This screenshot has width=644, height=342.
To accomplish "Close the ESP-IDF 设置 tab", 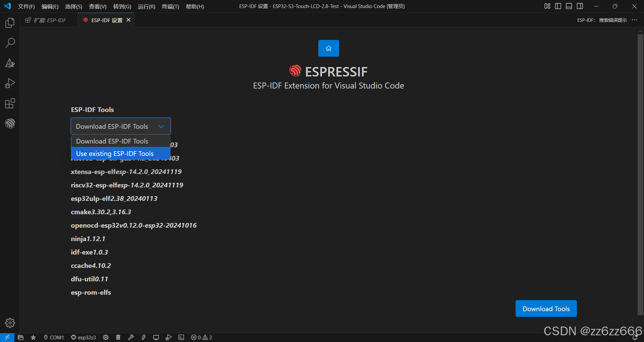I will coord(128,20).
